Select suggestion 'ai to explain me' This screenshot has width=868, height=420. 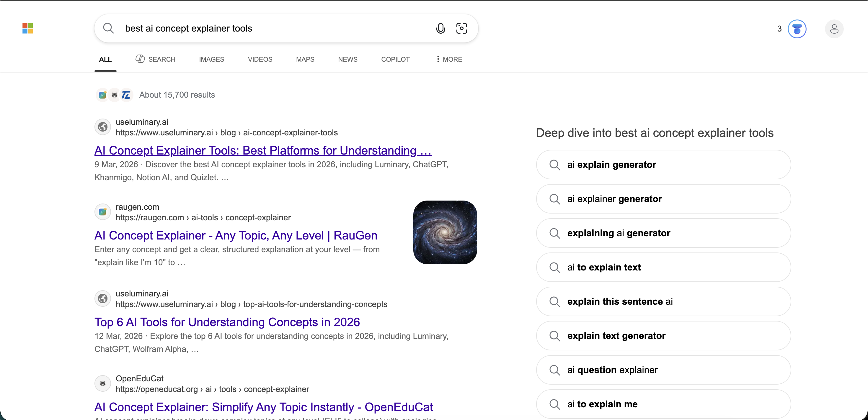[663, 404]
